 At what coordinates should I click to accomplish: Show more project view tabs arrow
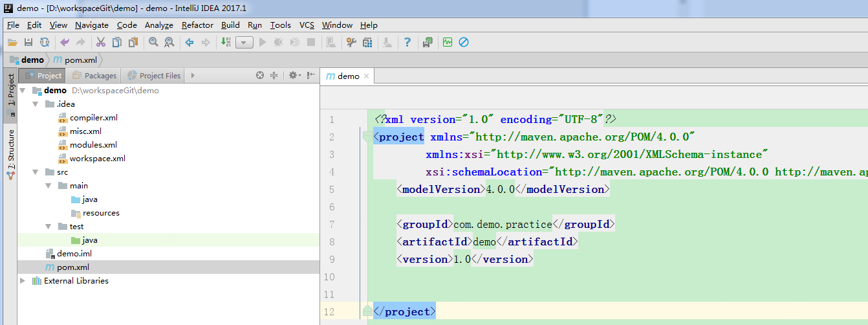[x=193, y=76]
